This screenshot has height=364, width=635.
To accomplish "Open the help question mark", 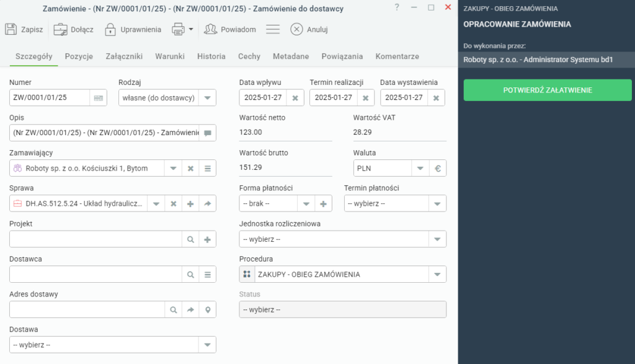I will click(x=397, y=7).
